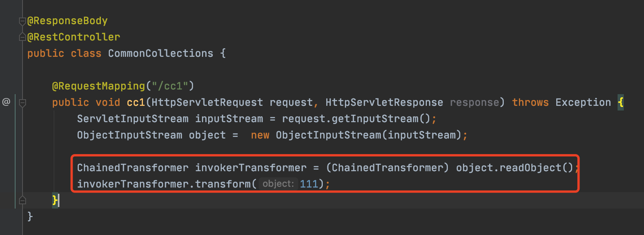Click the highlighted opening brace of cc1
The image size is (644, 235).
[621, 102]
